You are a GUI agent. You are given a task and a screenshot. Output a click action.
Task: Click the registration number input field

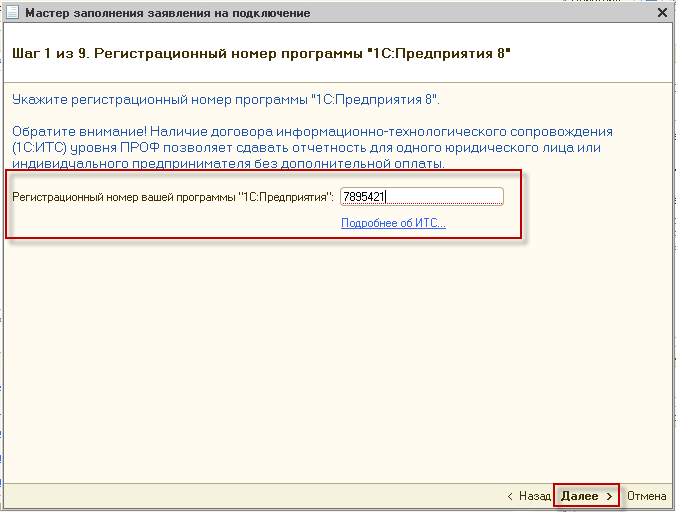pyautogui.click(x=421, y=197)
